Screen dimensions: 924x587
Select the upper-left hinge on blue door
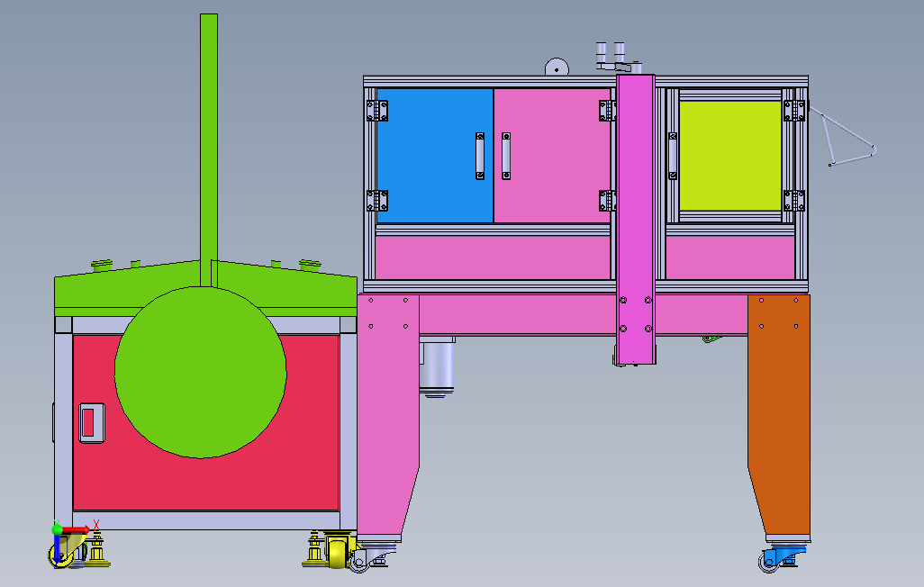377,110
